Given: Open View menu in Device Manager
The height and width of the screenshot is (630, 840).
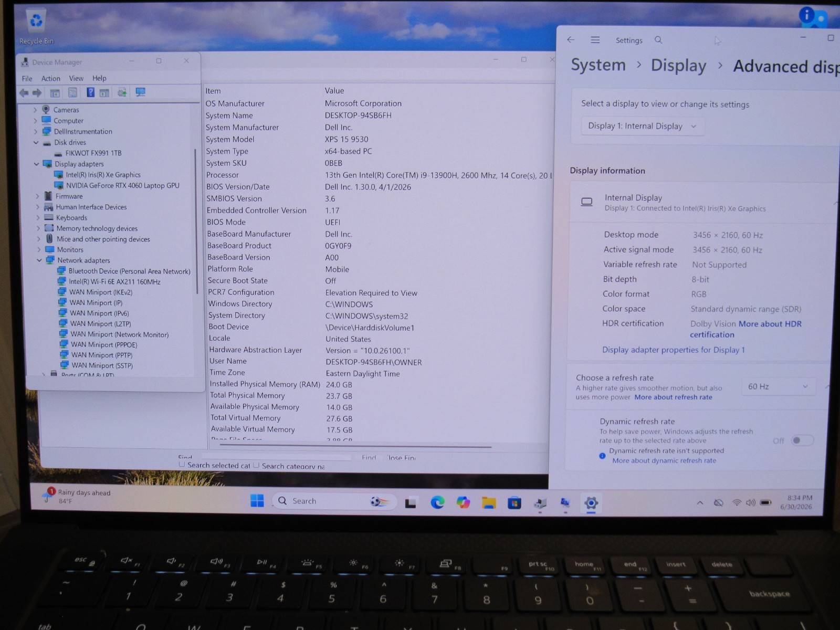Looking at the screenshot, I should click(x=76, y=78).
